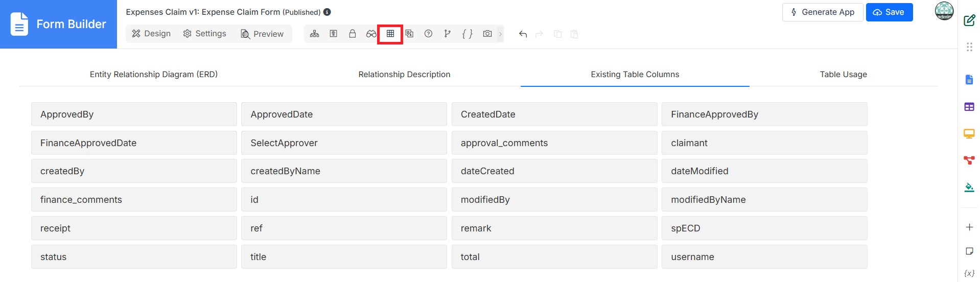Click the undo arrow

coord(523,34)
